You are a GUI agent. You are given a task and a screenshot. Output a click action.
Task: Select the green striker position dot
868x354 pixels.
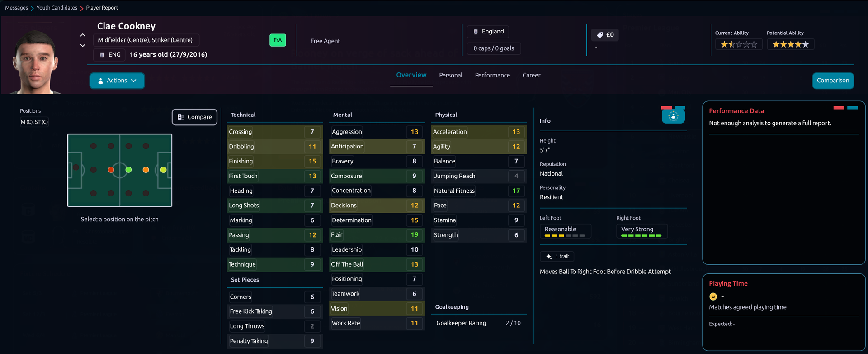(163, 170)
